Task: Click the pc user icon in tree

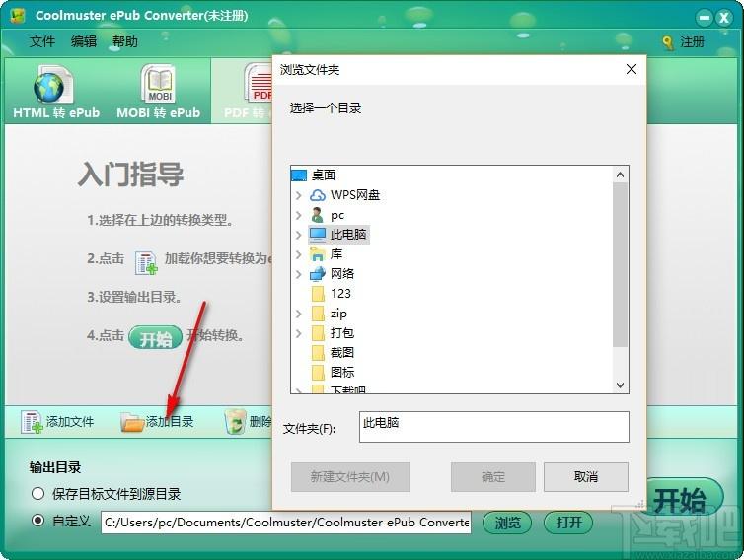Action: coord(317,215)
